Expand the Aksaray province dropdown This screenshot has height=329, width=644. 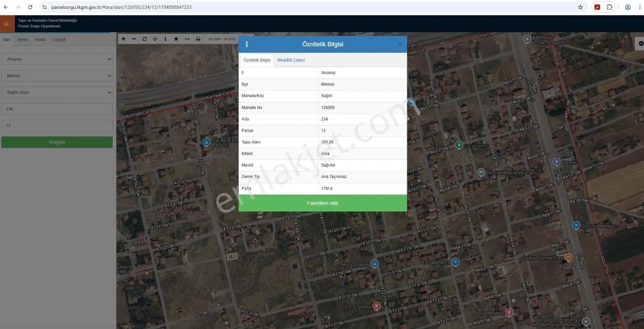tap(57, 59)
